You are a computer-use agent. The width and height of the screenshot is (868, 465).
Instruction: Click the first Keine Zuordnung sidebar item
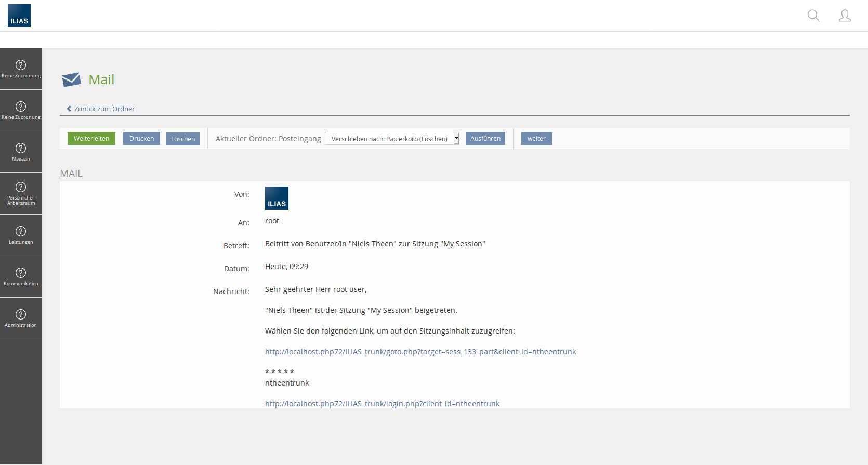21,69
